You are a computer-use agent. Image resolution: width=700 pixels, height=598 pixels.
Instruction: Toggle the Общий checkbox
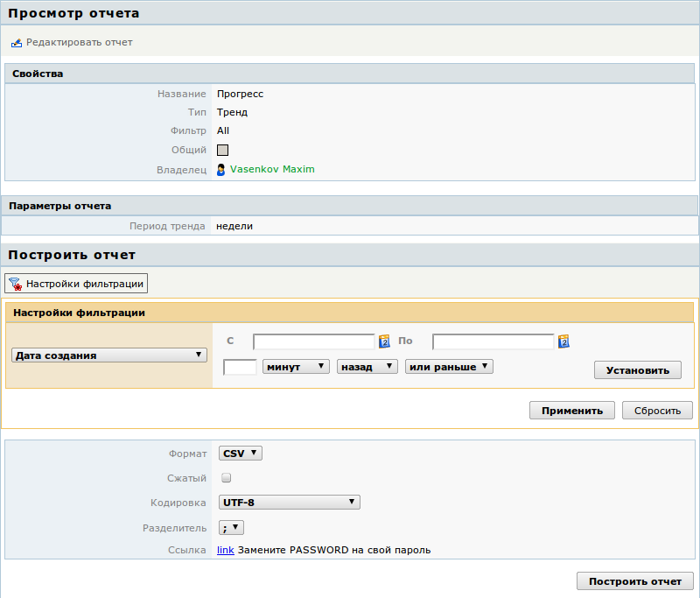(x=222, y=150)
